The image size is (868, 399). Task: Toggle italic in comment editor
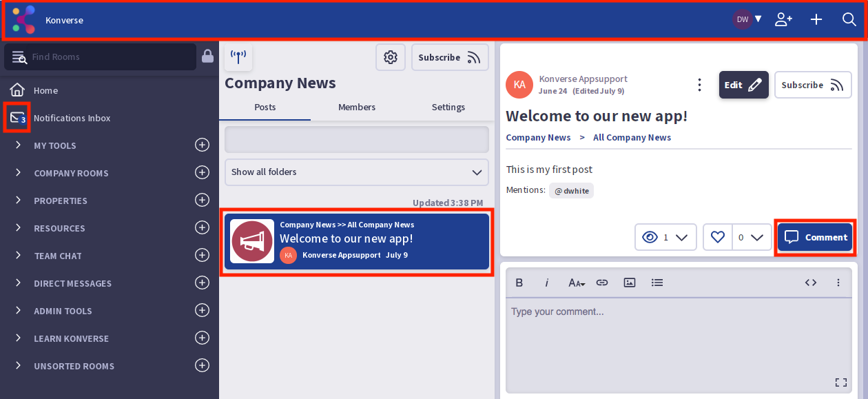(547, 283)
